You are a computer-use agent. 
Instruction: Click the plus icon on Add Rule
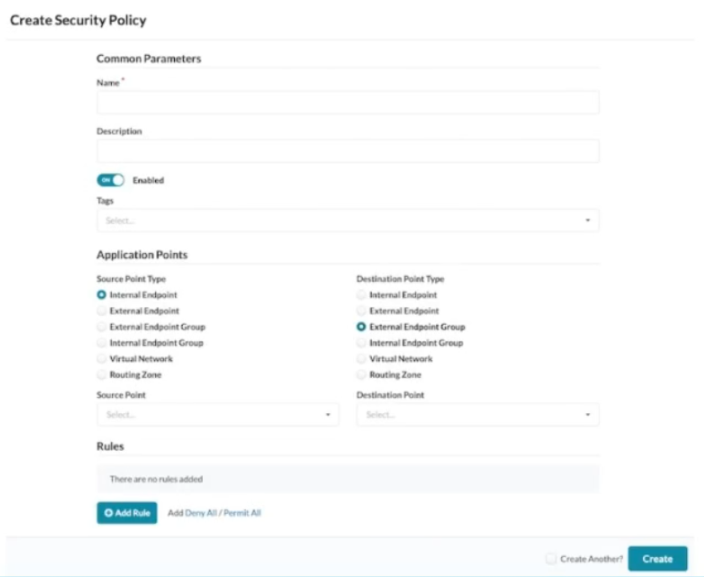tap(108, 513)
